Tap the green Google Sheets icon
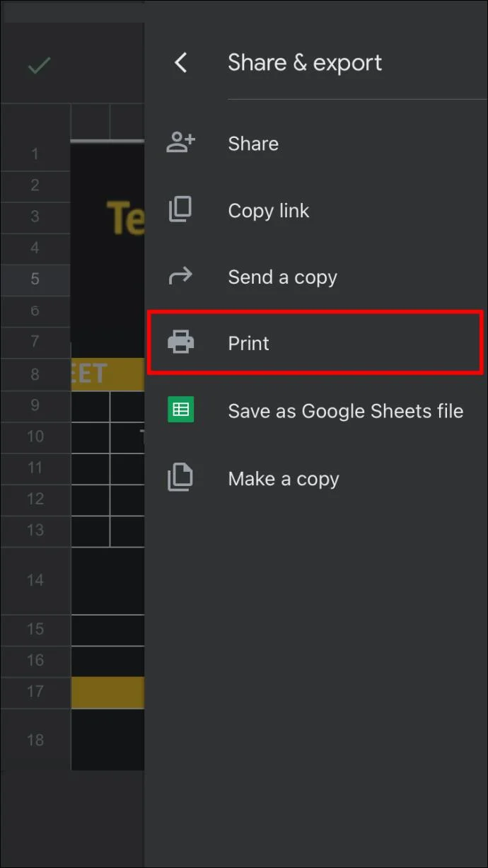The width and height of the screenshot is (488, 868). tap(180, 410)
